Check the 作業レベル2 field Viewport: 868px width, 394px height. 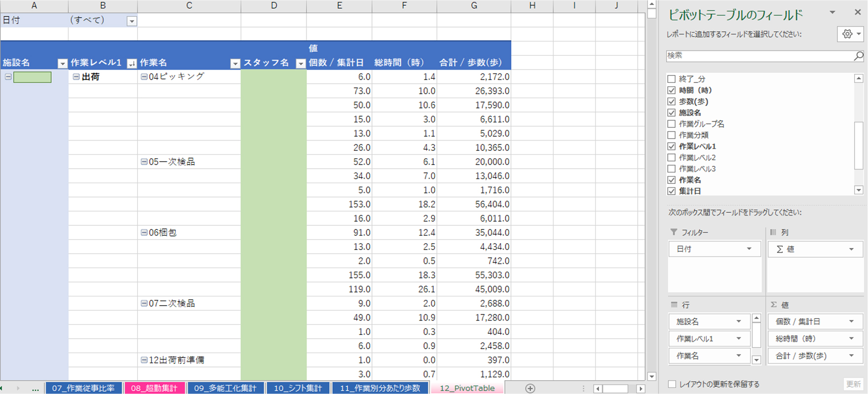(x=671, y=158)
